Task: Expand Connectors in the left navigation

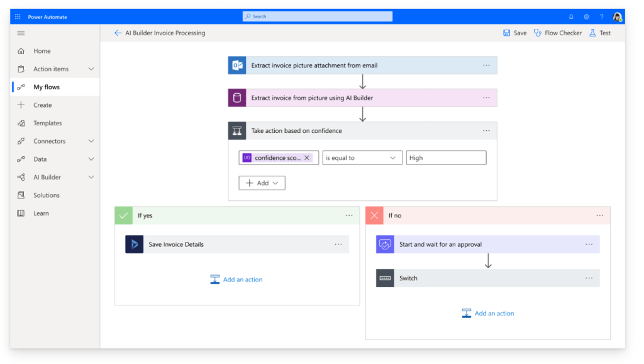Action: click(91, 142)
